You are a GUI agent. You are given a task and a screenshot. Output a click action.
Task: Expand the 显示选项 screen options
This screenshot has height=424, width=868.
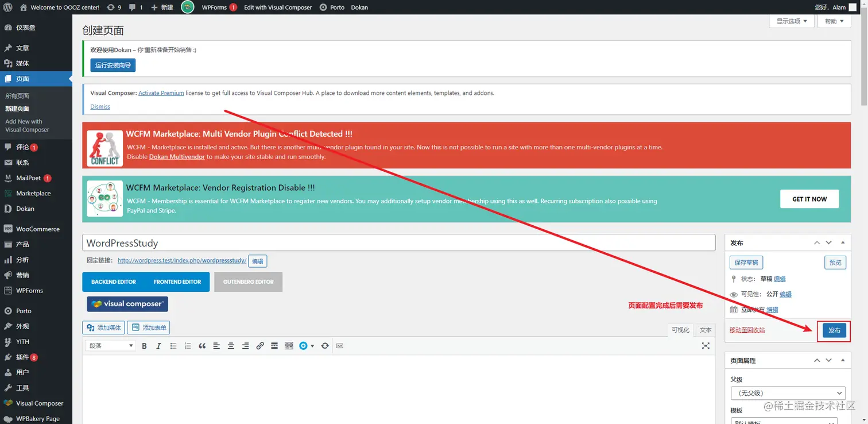[x=792, y=21]
